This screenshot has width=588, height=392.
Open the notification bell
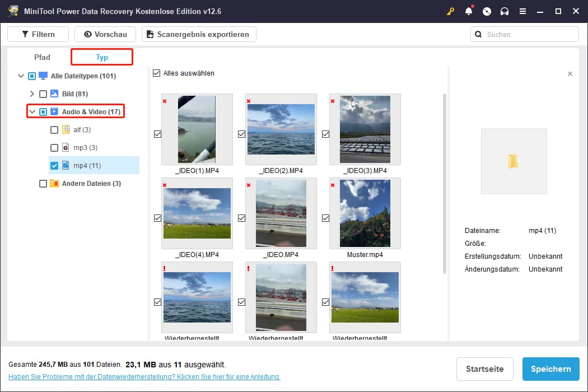469,11
